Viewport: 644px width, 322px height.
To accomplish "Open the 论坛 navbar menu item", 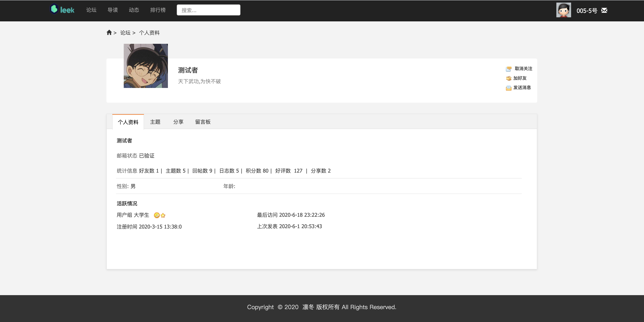I will point(91,10).
